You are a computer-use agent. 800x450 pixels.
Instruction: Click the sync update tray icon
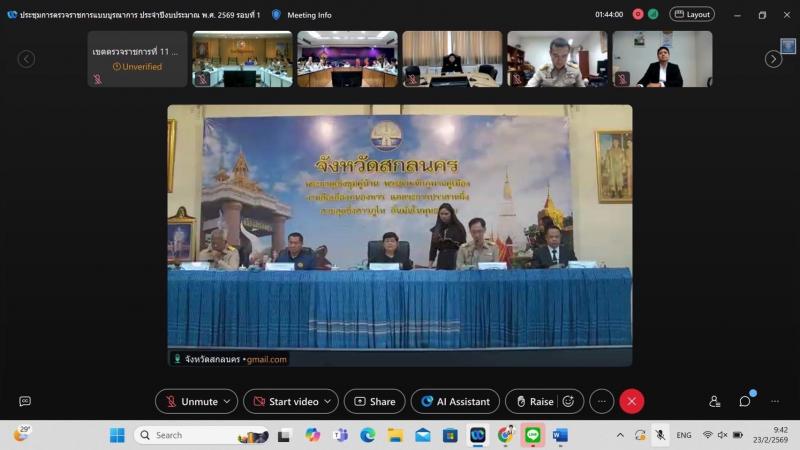pos(640,435)
